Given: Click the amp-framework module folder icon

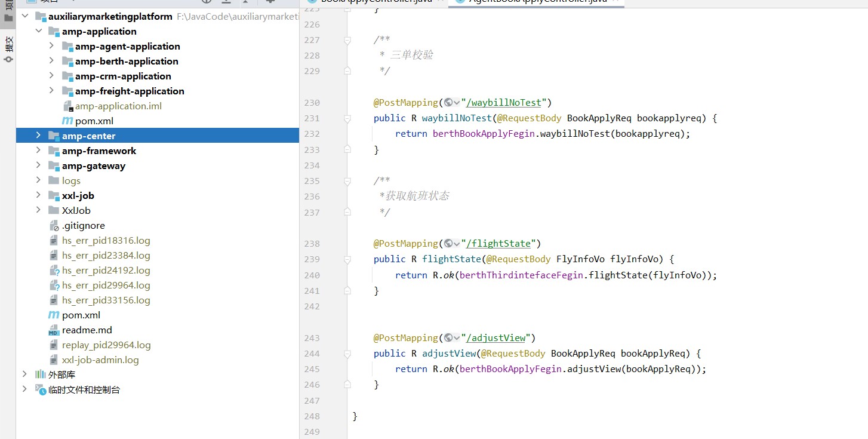Looking at the screenshot, I should pyautogui.click(x=54, y=151).
